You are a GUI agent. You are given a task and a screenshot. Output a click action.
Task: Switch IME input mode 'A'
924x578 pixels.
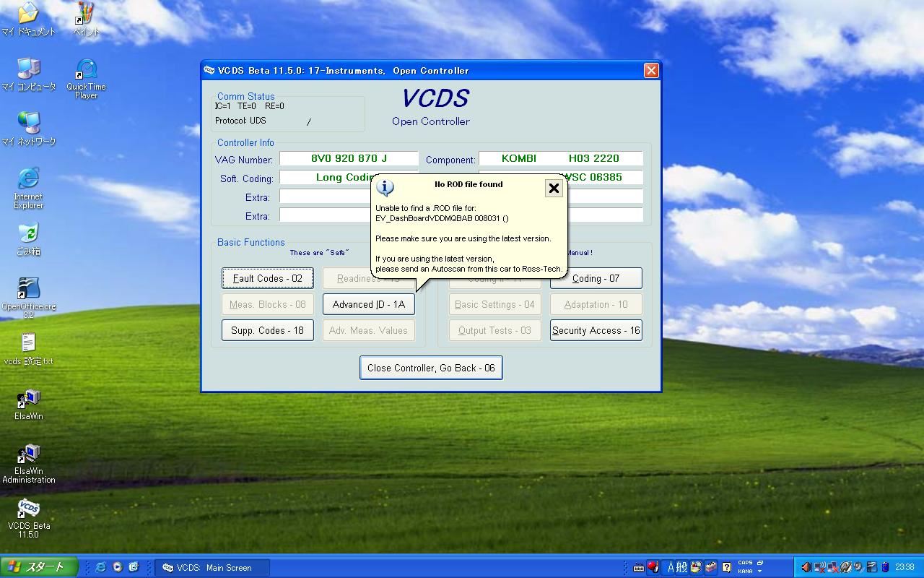[671, 567]
